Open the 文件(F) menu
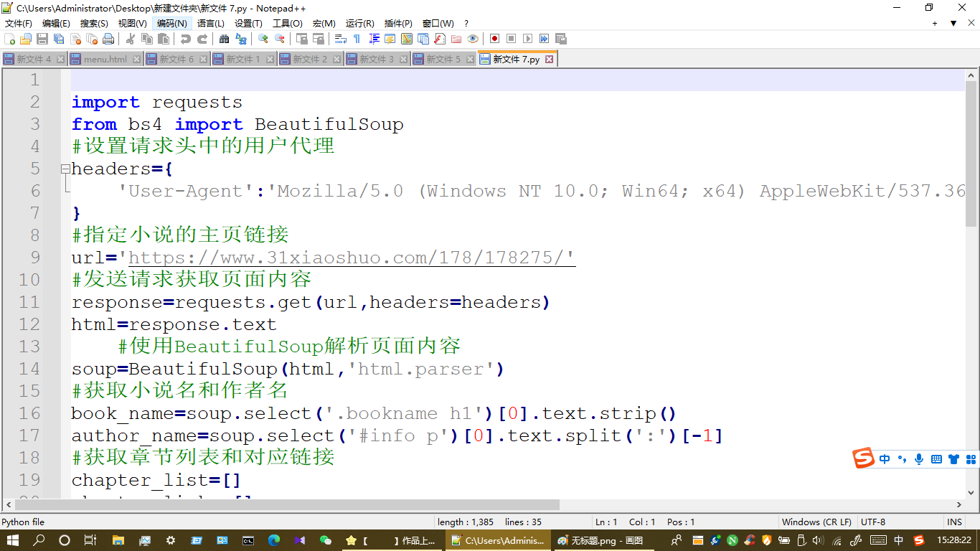 [x=19, y=24]
